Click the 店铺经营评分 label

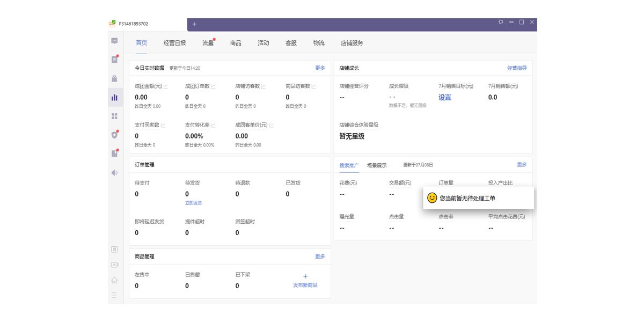pos(354,86)
